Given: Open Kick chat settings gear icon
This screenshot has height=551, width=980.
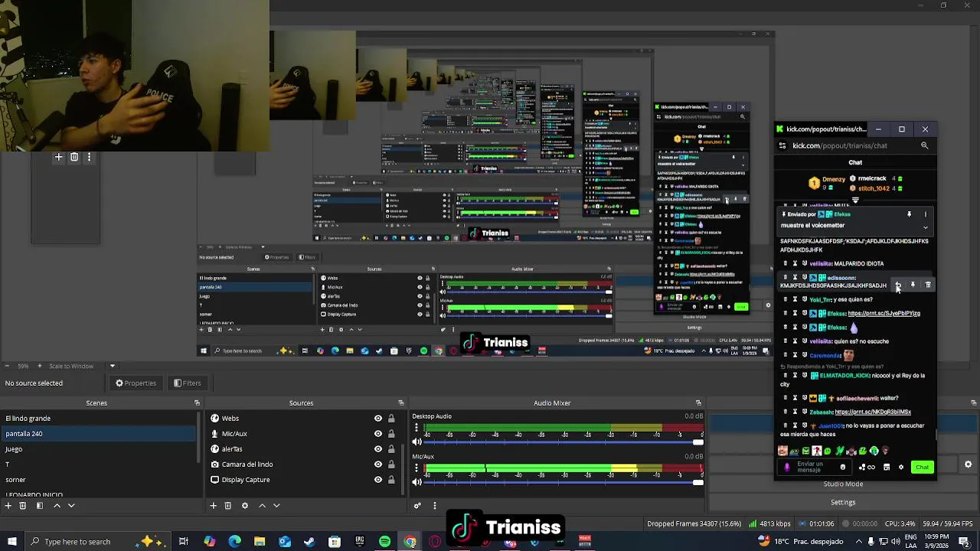Looking at the screenshot, I should click(901, 467).
